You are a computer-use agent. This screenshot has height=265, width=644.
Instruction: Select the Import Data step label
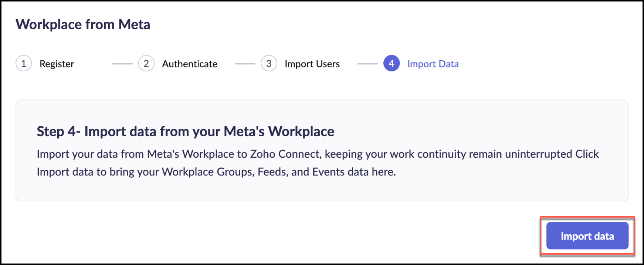pyautogui.click(x=433, y=64)
